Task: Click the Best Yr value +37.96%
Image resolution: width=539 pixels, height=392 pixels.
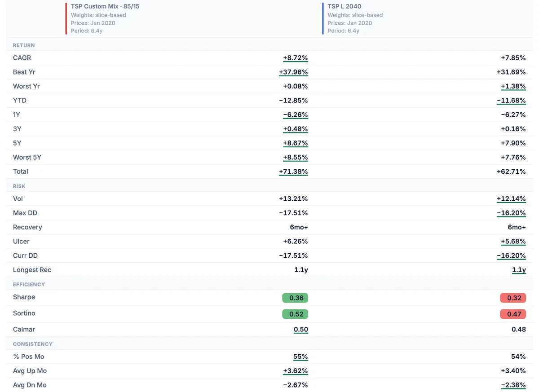Action: pyautogui.click(x=294, y=72)
